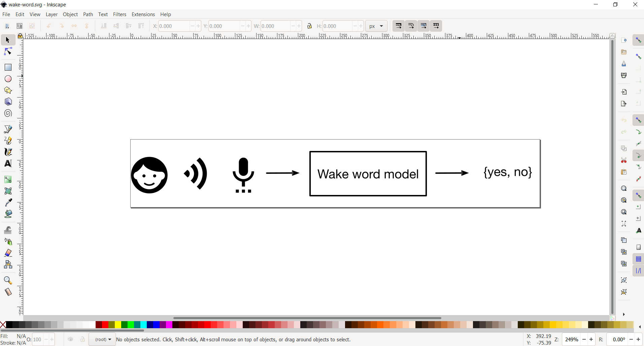Image resolution: width=644 pixels, height=346 pixels.
Task: Click the Cut scissors icon
Action: tap(624, 160)
